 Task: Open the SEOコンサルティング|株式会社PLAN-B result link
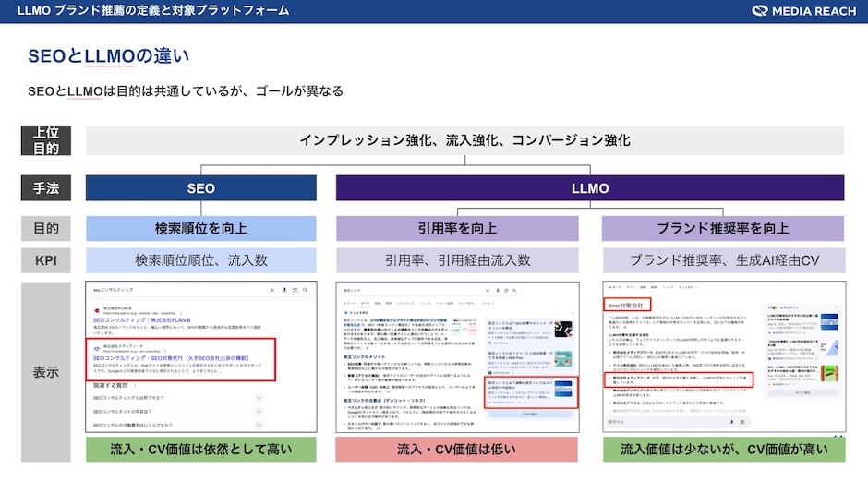pyautogui.click(x=141, y=320)
